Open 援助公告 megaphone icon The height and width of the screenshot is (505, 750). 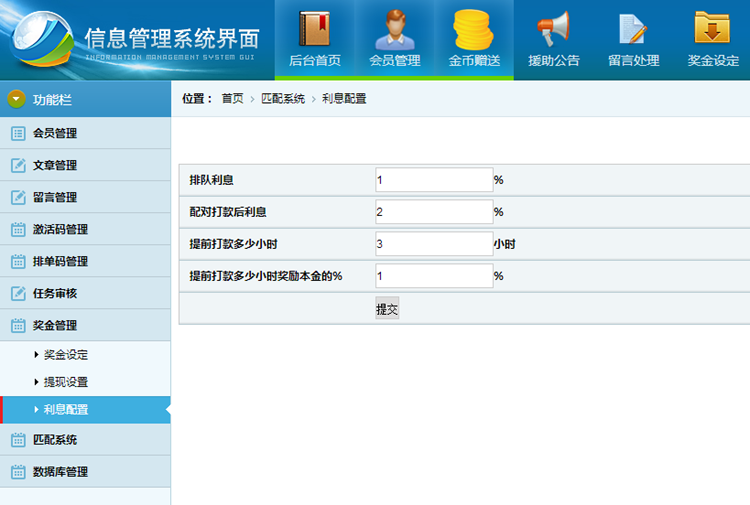553,29
